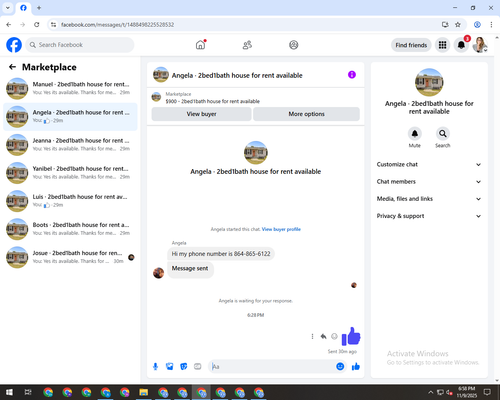
Task: Open Chrome three-dot menu
Action: point(491,25)
